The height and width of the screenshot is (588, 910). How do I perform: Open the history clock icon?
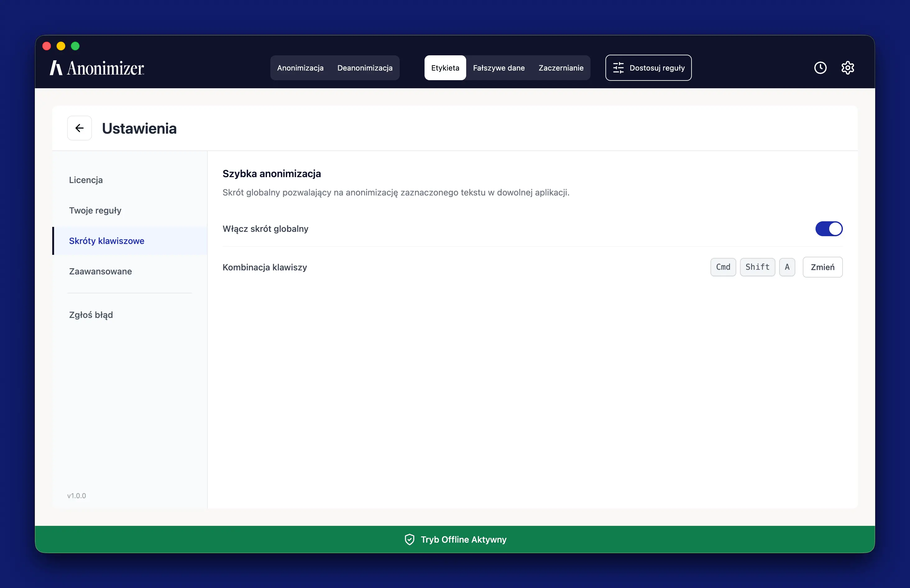(820, 67)
